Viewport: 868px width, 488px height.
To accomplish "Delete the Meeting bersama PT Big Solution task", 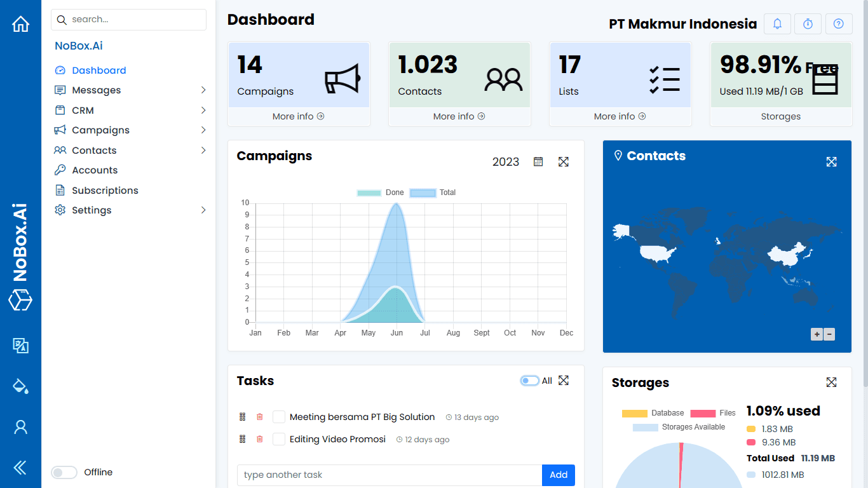I will pyautogui.click(x=259, y=416).
